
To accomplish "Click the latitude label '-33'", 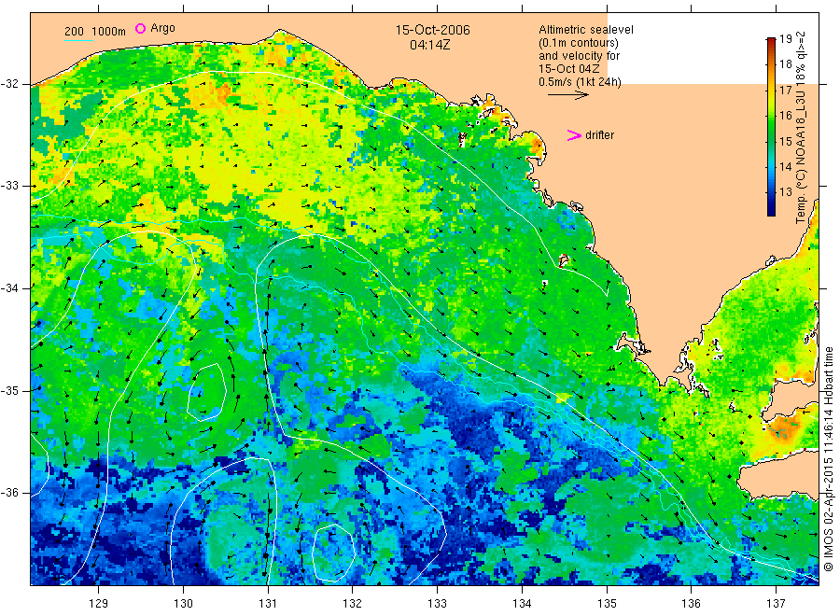I will click(9, 186).
